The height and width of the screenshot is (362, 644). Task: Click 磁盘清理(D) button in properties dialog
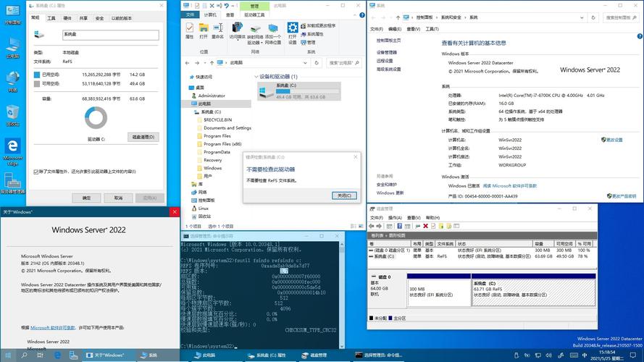tap(143, 137)
